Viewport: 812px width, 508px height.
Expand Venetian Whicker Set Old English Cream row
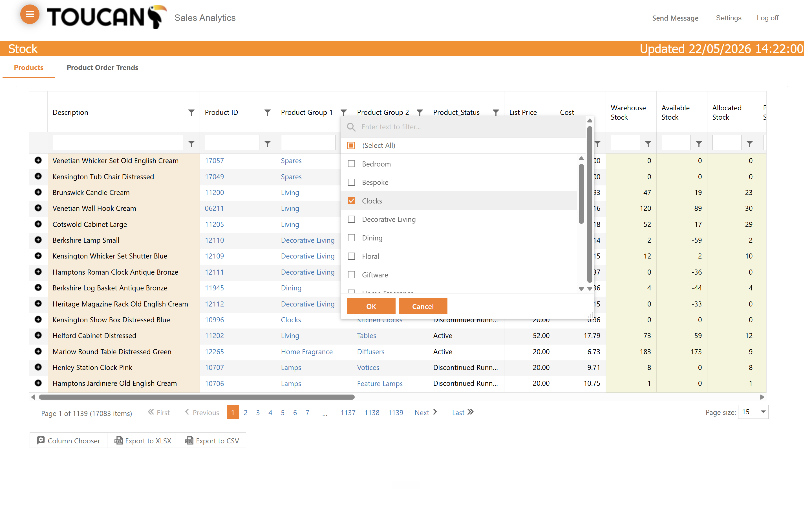(38, 160)
